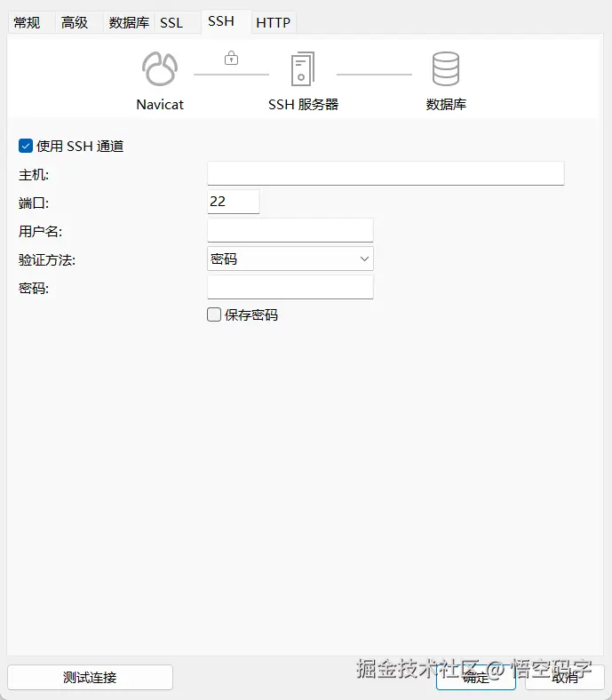612x700 pixels.
Task: Open the 验证方法 dropdown
Action: pos(290,259)
